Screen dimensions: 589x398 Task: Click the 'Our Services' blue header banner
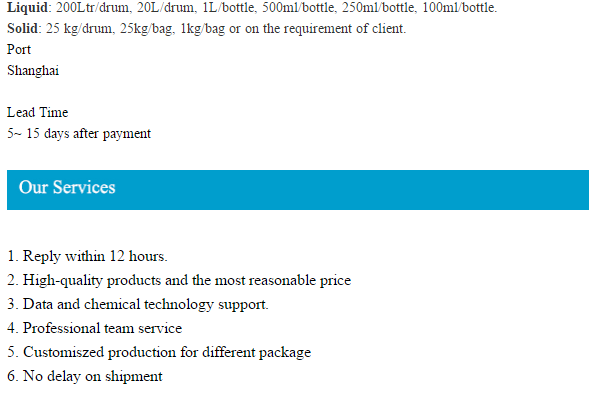pos(298,190)
